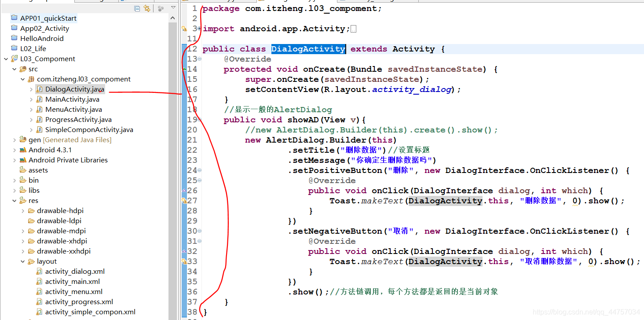Collapse the layout folder node
644x320 pixels.
tap(23, 261)
